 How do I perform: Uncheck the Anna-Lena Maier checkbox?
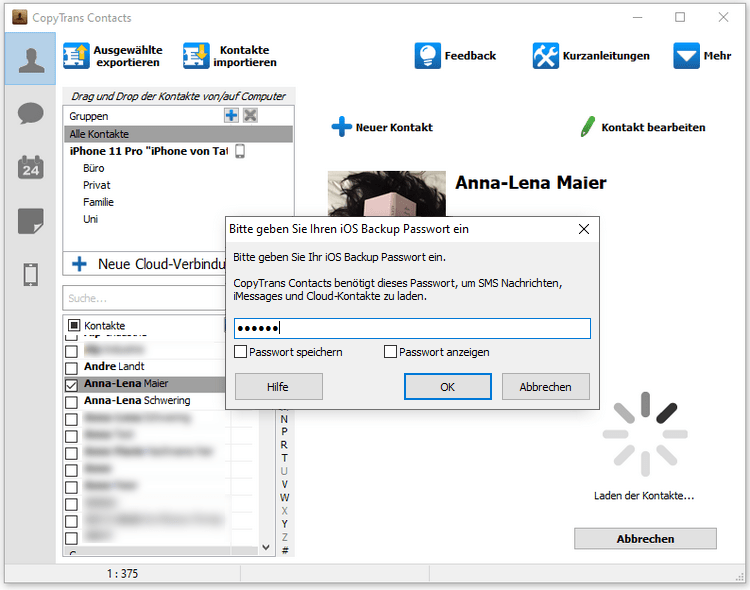71,385
